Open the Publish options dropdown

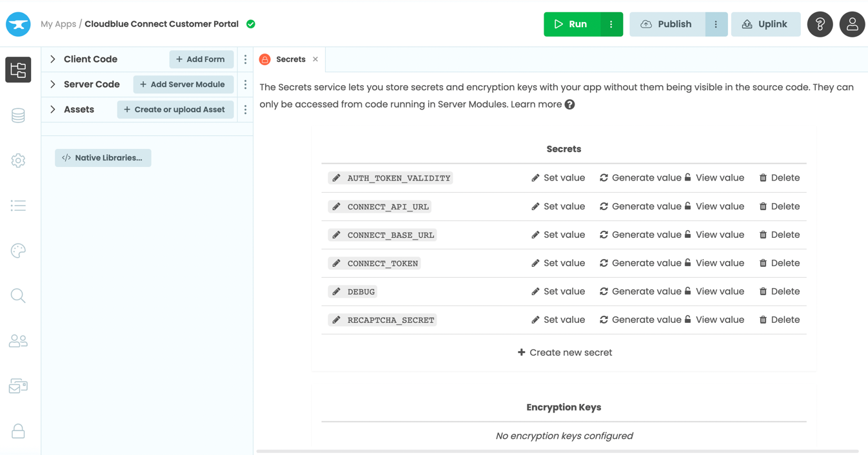point(716,24)
